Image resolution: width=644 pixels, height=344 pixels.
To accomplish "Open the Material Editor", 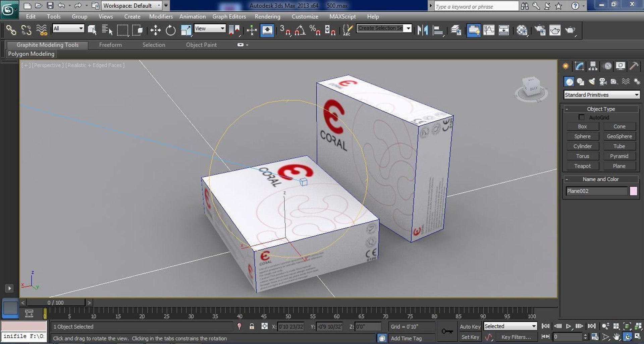I will (x=522, y=30).
